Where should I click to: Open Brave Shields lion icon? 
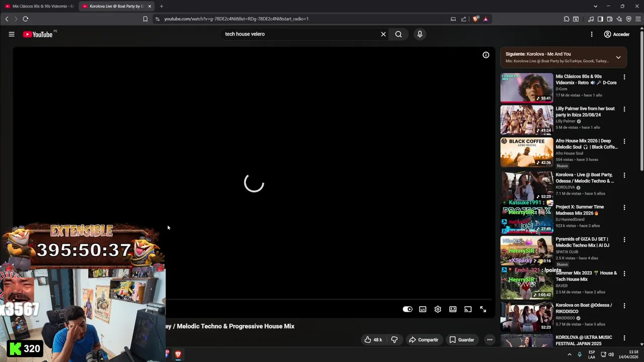tap(476, 19)
